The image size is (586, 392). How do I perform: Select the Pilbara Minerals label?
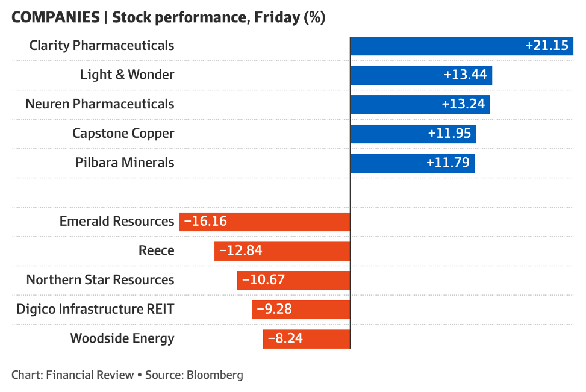pos(125,163)
